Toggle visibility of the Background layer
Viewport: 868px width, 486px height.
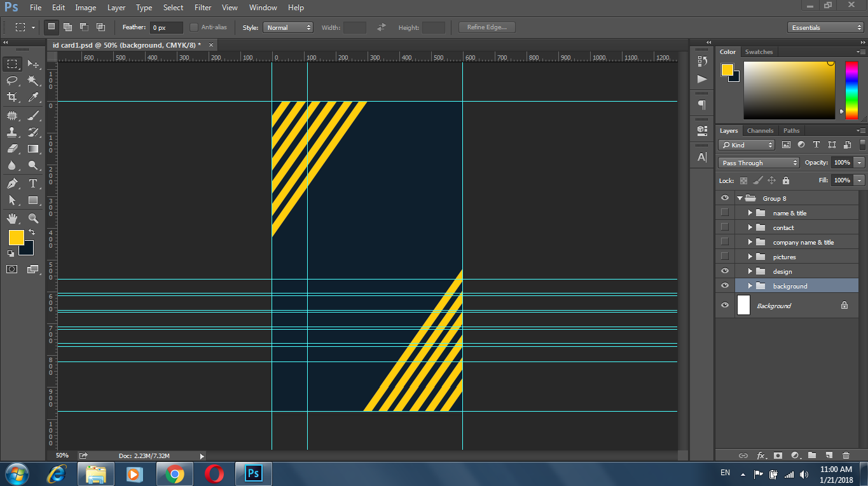(x=725, y=306)
